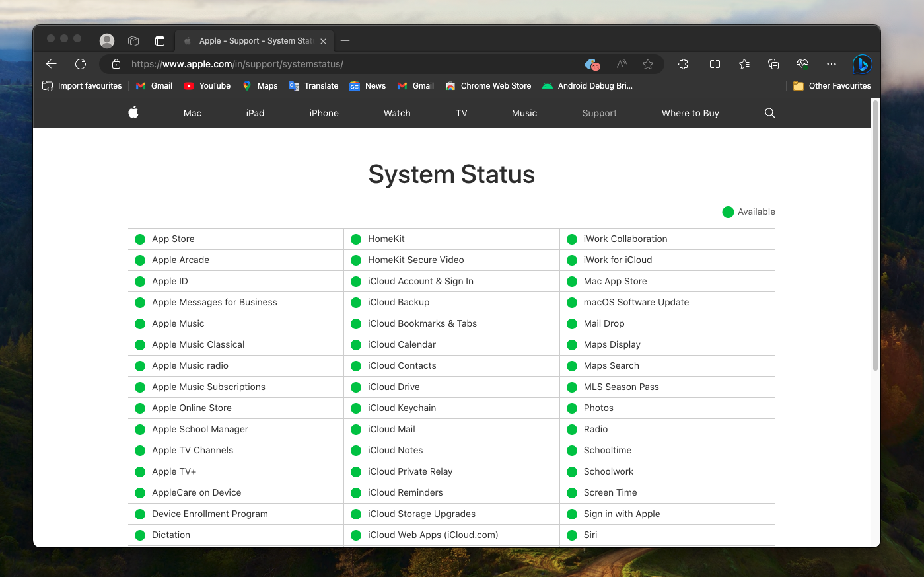
Task: View site info via the lock icon
Action: (x=116, y=64)
